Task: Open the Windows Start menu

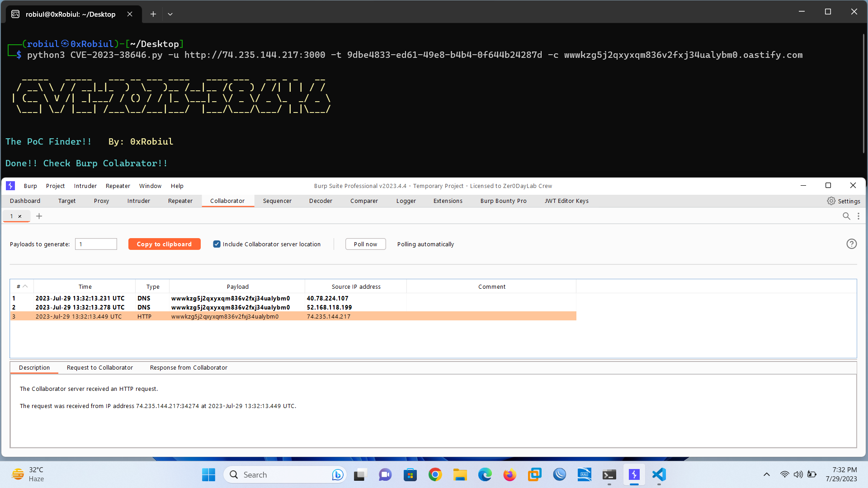Action: click(208, 474)
